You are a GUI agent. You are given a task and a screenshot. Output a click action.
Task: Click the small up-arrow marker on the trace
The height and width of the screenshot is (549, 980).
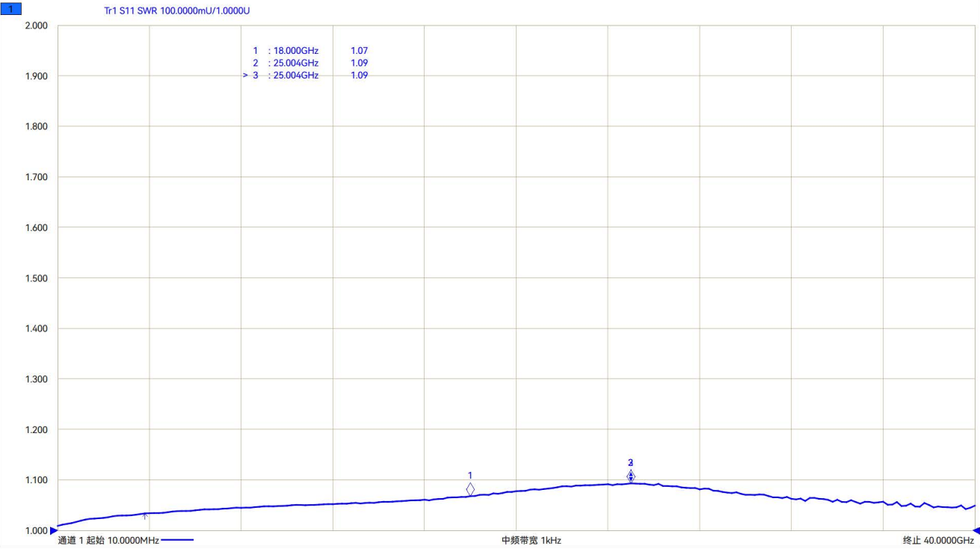tap(145, 516)
